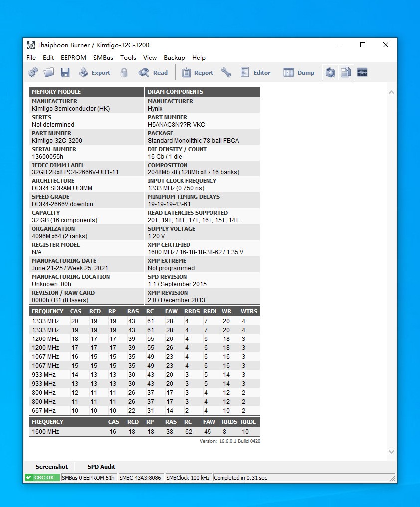Screen dimensions: 420x507
Task: Open the EEPROM menu
Action: click(x=73, y=57)
